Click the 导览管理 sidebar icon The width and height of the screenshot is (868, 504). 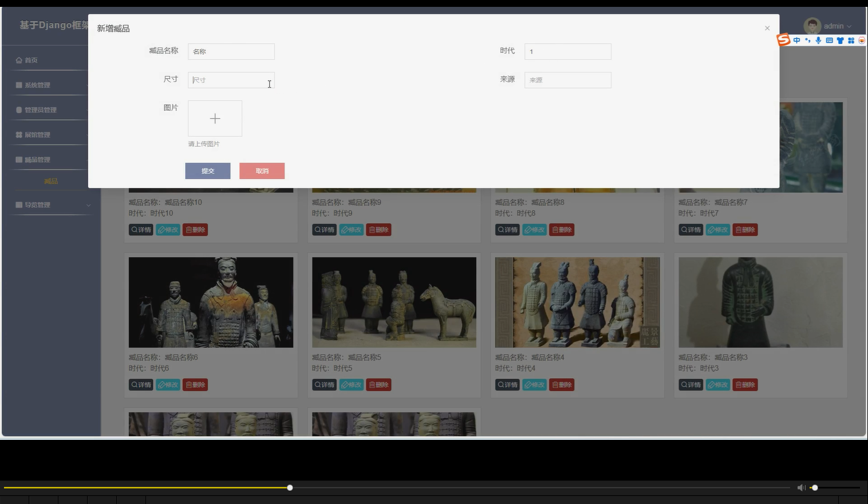point(19,204)
